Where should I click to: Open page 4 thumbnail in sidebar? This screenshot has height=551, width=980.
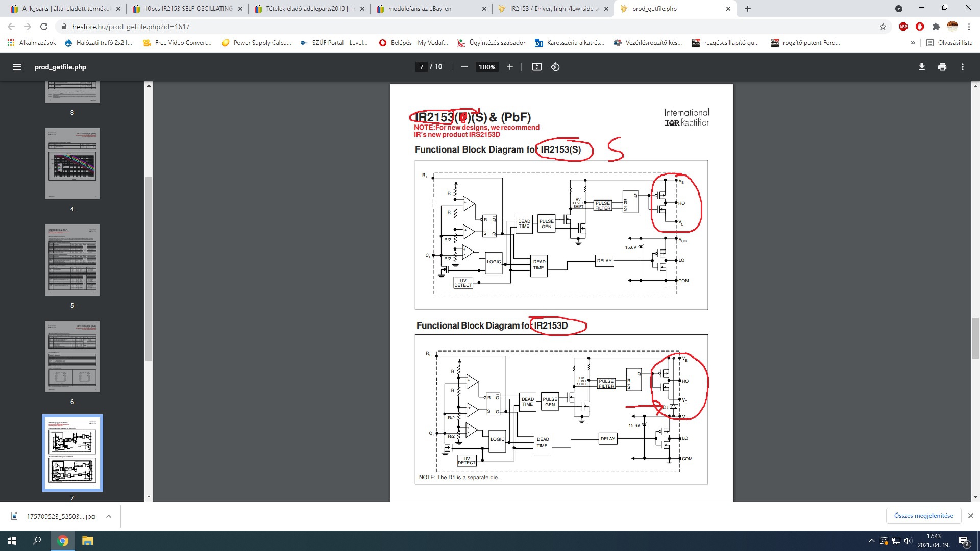(x=72, y=164)
